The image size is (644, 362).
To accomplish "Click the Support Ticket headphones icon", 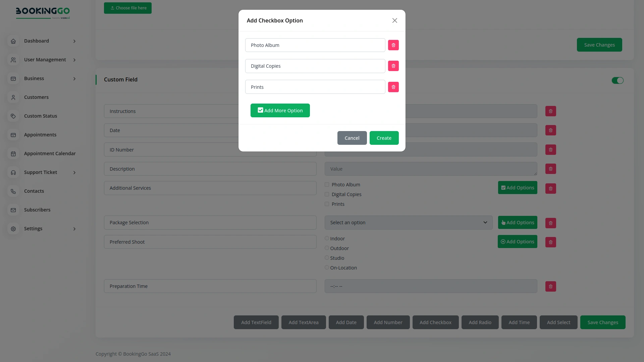I will click(x=13, y=172).
